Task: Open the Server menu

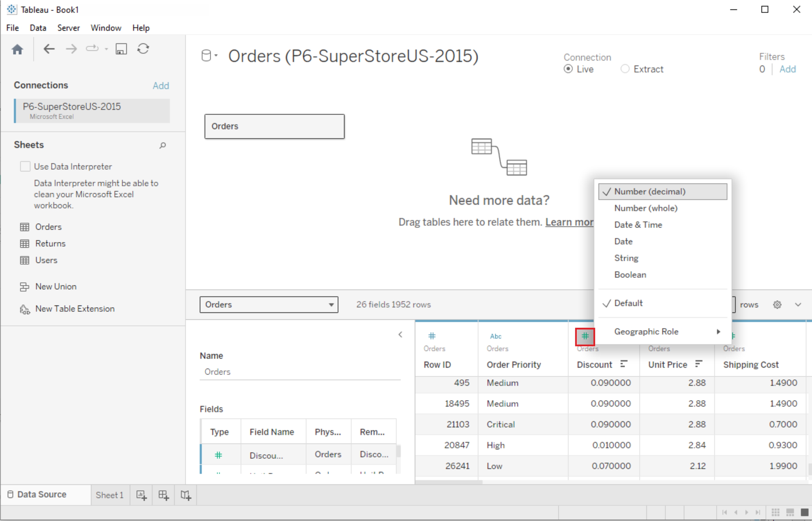Action: pos(69,28)
